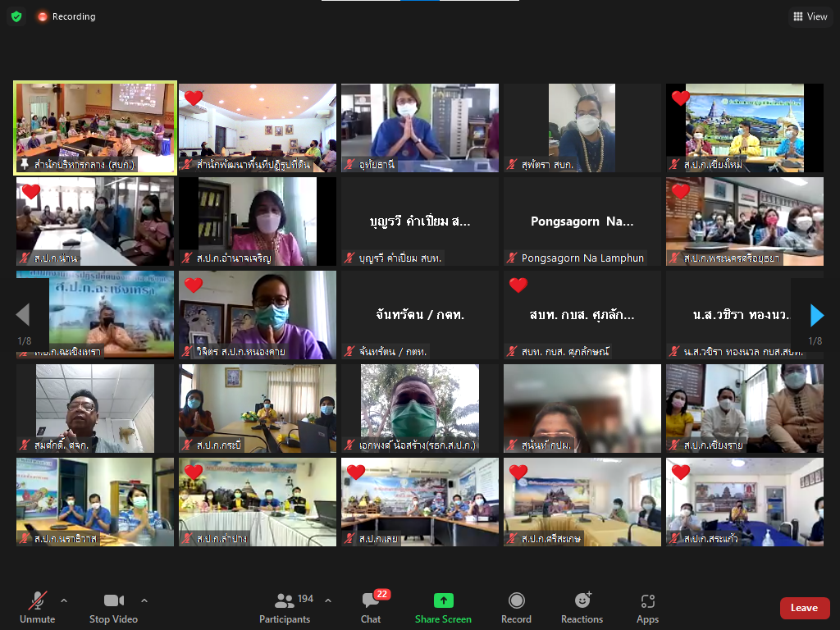Click the muted mic icon beside สุพัตรา สบก.
The height and width of the screenshot is (630, 840).
[512, 164]
